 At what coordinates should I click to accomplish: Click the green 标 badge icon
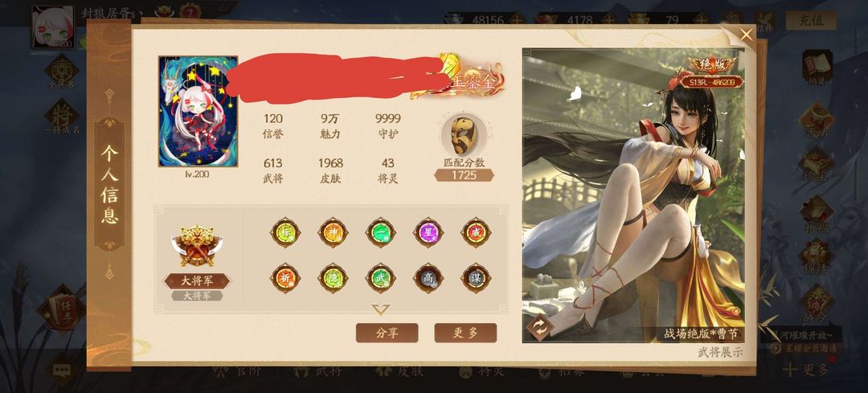click(x=285, y=232)
